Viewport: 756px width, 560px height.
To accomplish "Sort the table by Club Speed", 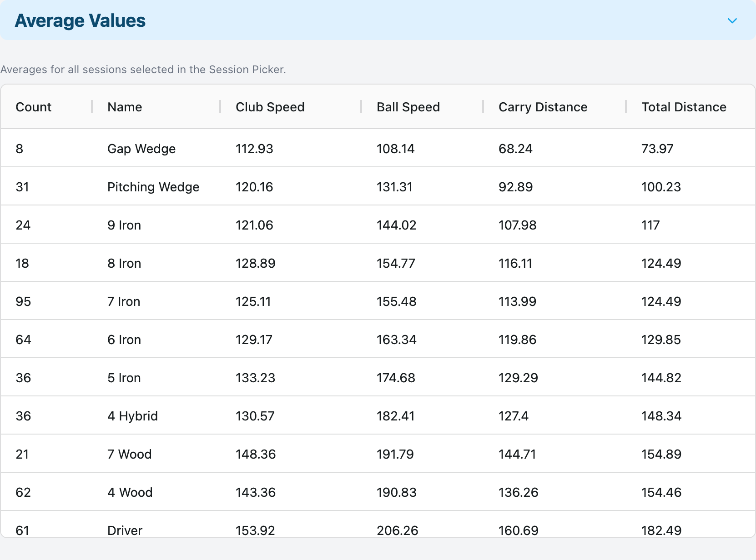I will click(x=270, y=107).
